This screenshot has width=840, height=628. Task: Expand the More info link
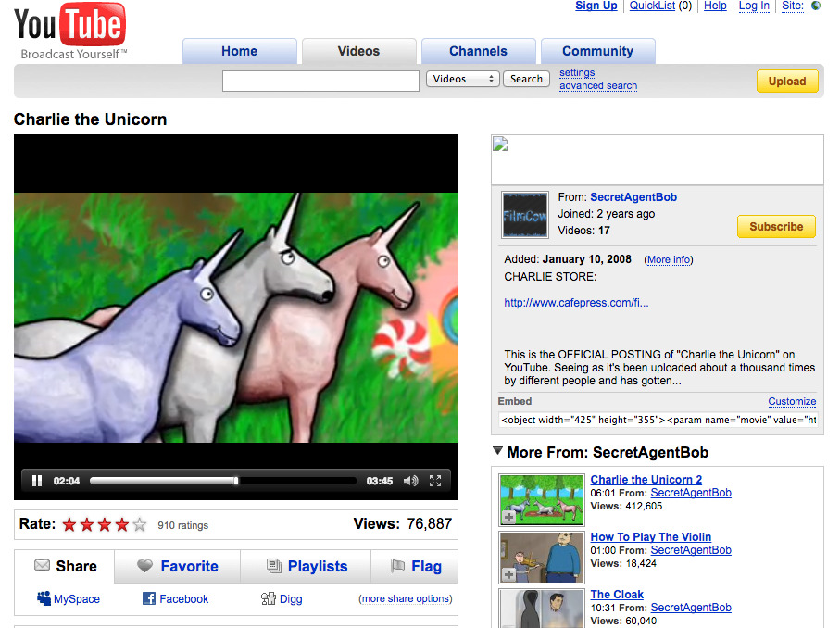[669, 260]
